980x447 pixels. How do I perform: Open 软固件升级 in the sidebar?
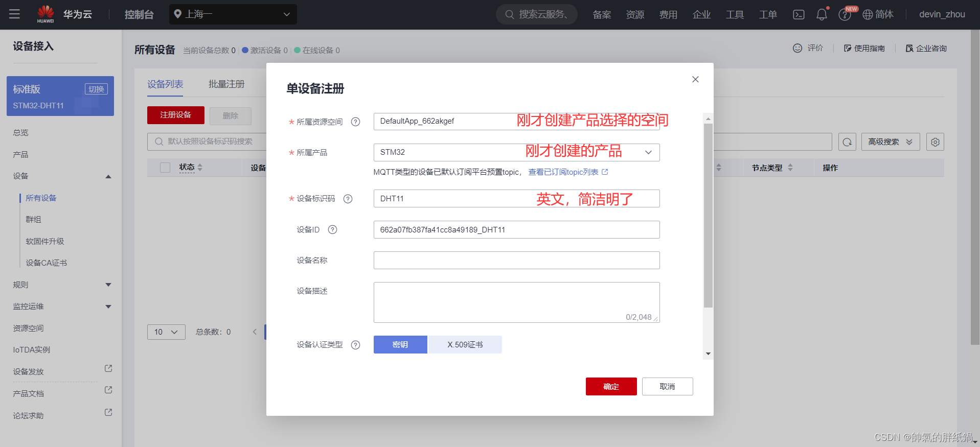click(x=45, y=242)
